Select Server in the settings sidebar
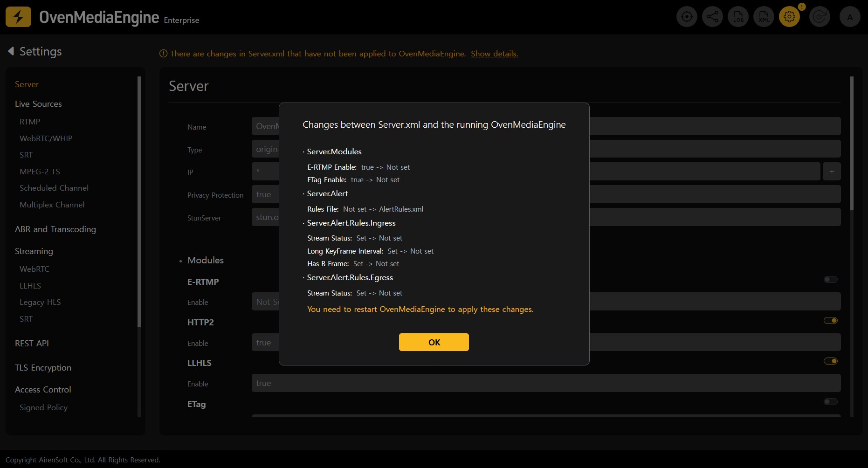Screen dimensions: 868x468 coord(27,84)
